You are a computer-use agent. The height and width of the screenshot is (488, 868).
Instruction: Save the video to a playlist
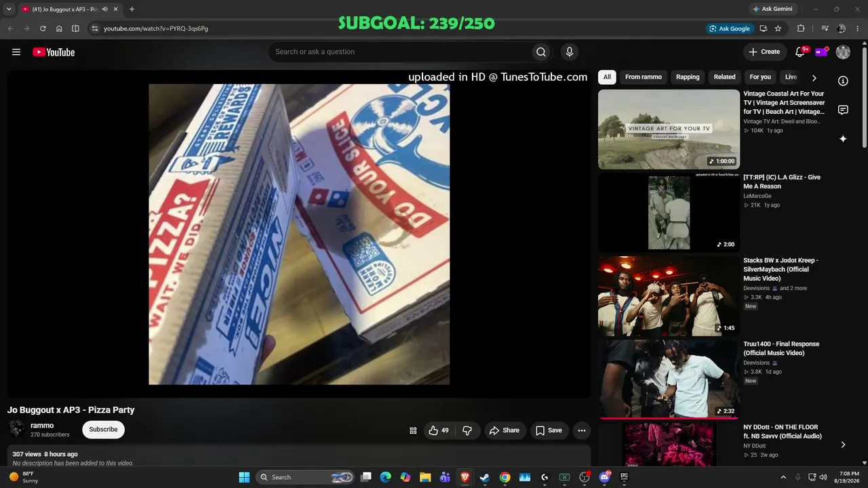point(549,430)
